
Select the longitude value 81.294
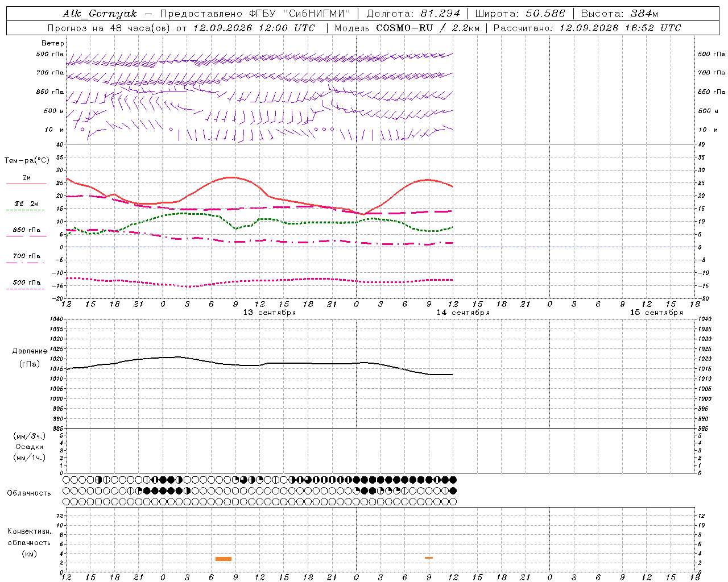pyautogui.click(x=440, y=14)
